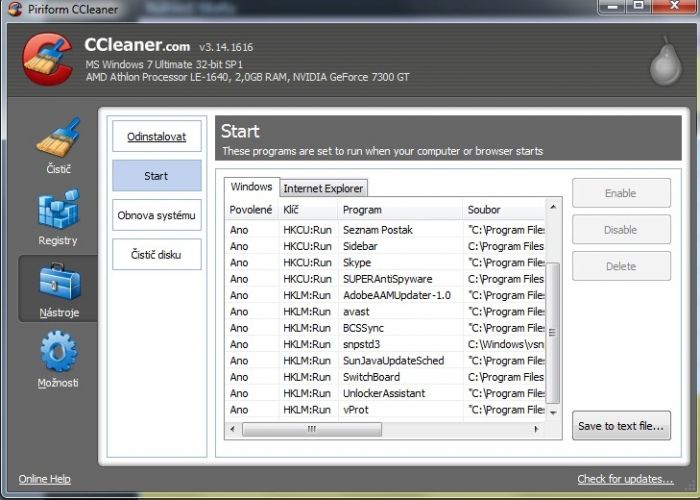Click Save to text file button
700x500 pixels.
point(621,425)
